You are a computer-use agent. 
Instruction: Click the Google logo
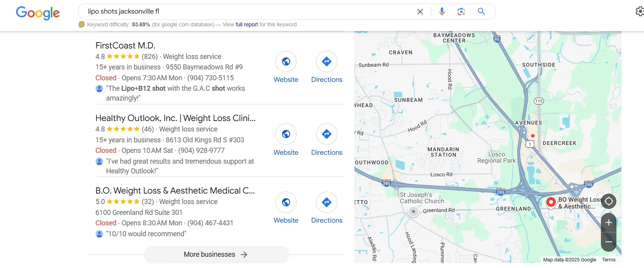(x=38, y=12)
